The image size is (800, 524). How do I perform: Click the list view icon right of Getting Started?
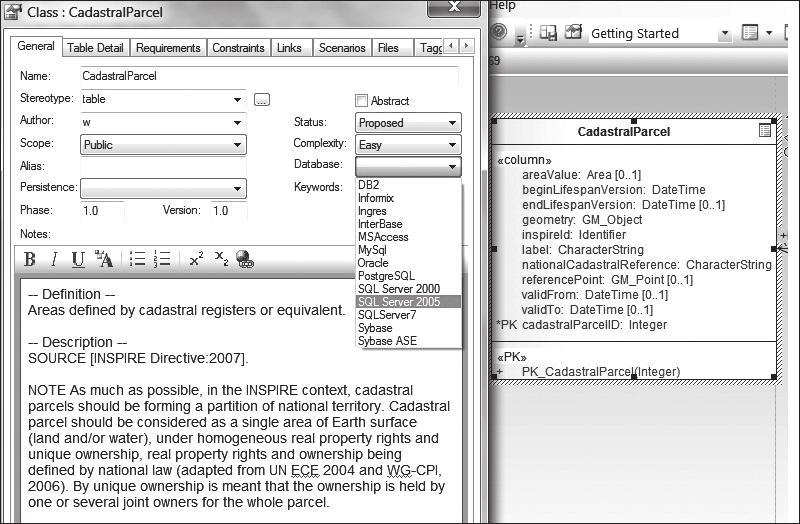click(750, 33)
